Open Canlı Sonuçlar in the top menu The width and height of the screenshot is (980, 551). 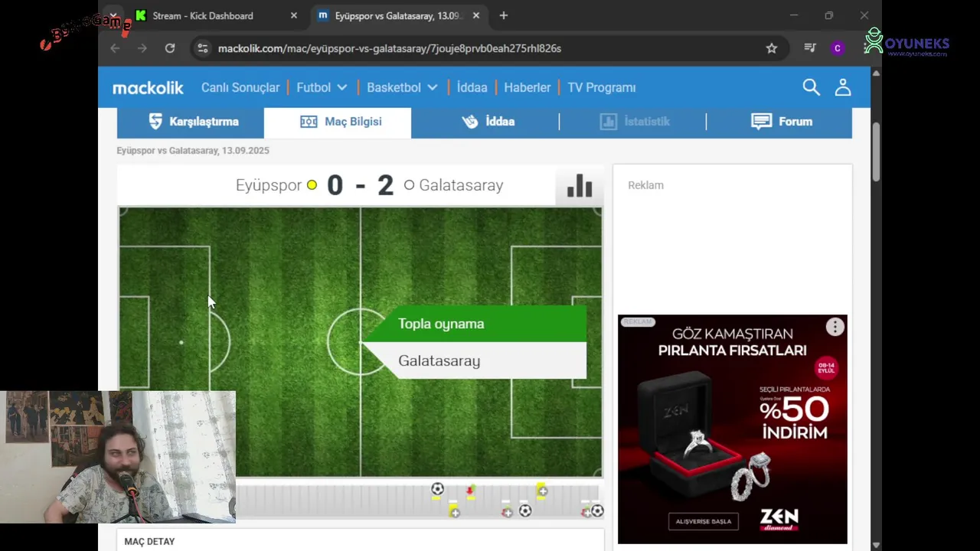click(240, 87)
